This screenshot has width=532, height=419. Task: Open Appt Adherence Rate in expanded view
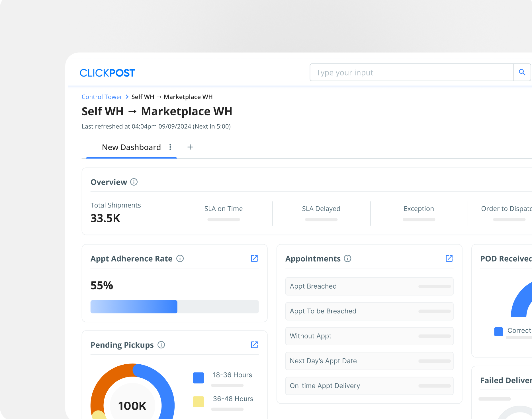tap(254, 258)
